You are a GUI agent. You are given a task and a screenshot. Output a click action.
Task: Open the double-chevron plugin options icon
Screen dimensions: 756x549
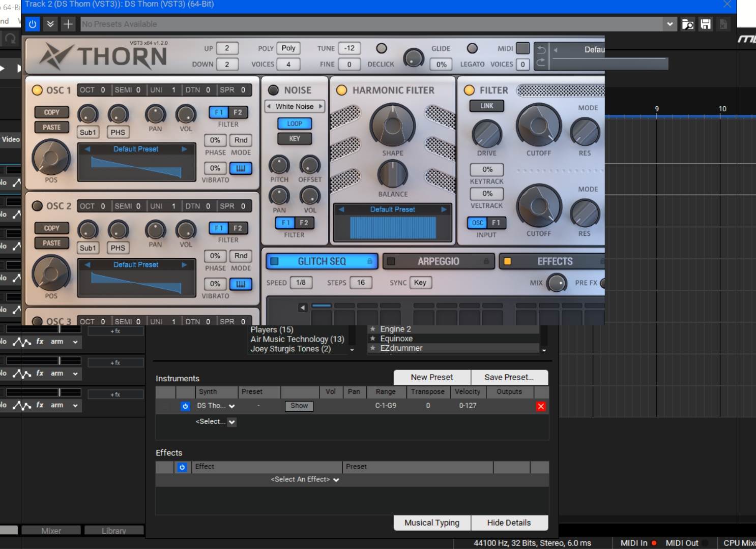50,24
